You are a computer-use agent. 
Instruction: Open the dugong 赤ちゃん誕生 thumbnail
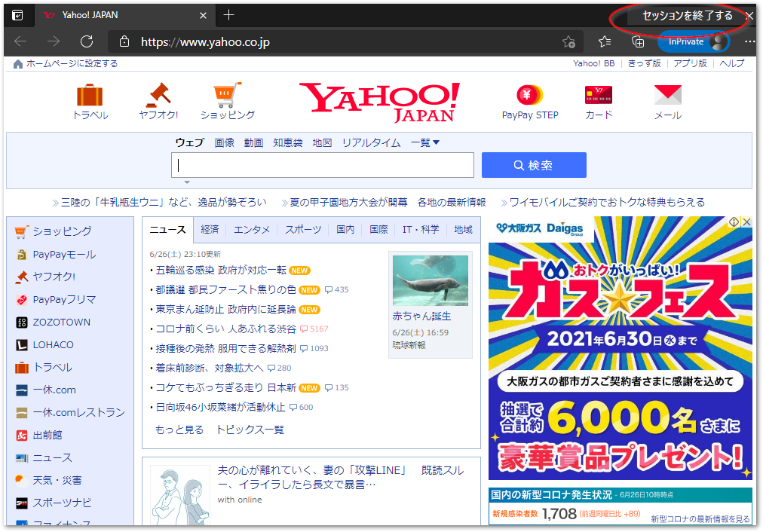pyautogui.click(x=431, y=280)
